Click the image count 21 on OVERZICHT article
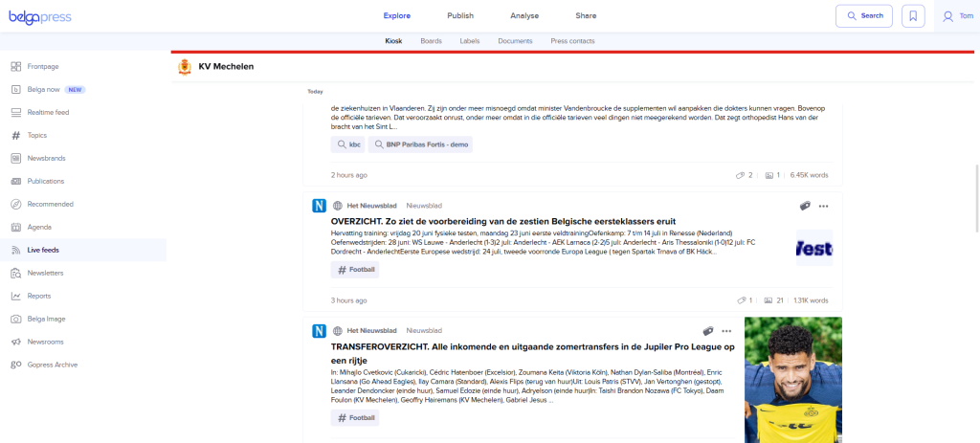This screenshot has height=443, width=980. pos(774,300)
